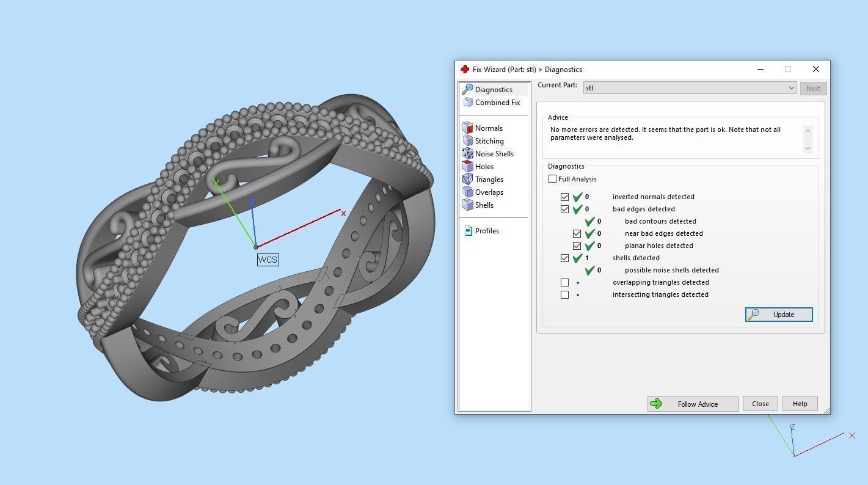868x485 pixels.
Task: Click the green check beside planar holes detected
Action: [x=589, y=246]
